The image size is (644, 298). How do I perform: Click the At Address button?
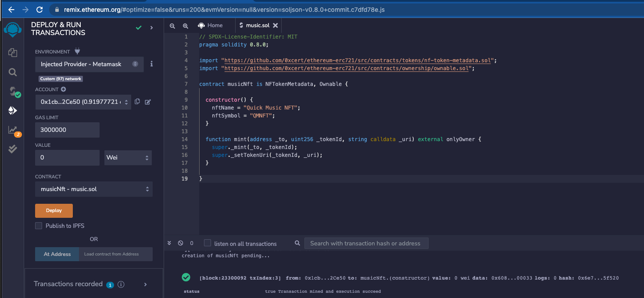pyautogui.click(x=57, y=254)
